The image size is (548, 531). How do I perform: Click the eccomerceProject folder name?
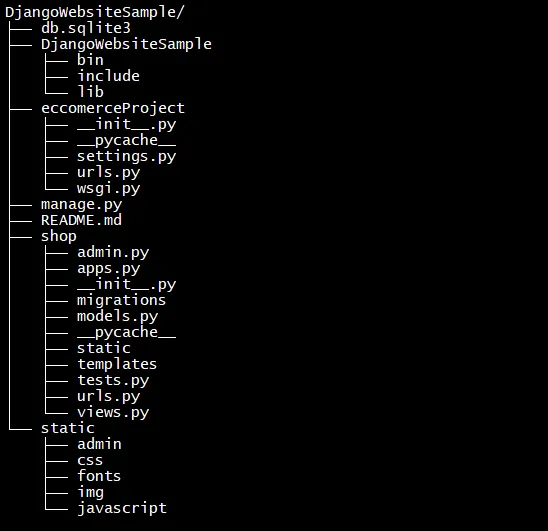(113, 108)
